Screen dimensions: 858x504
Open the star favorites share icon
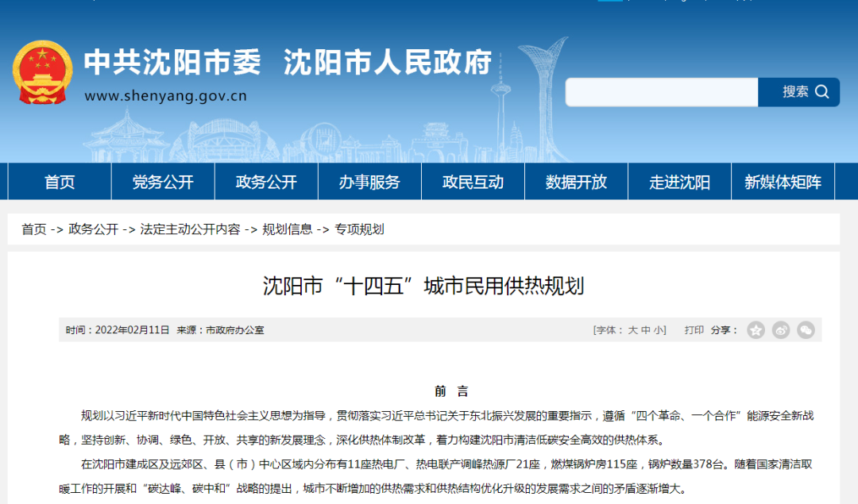pos(755,329)
